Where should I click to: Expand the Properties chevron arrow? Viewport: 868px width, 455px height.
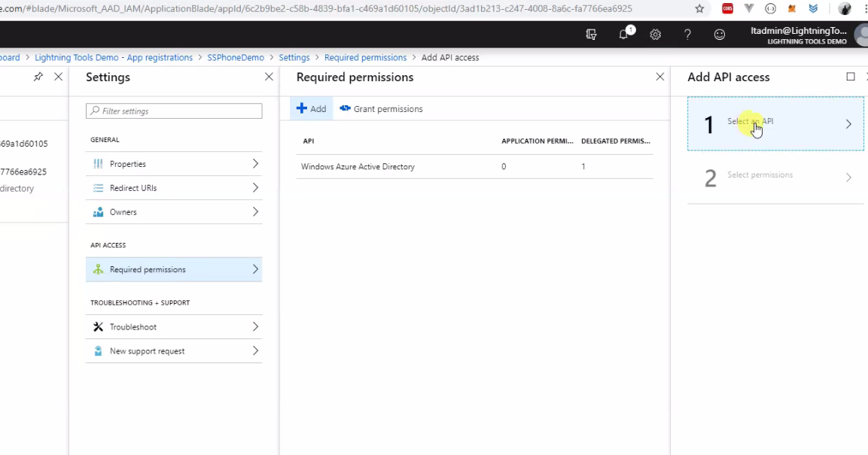coord(255,164)
